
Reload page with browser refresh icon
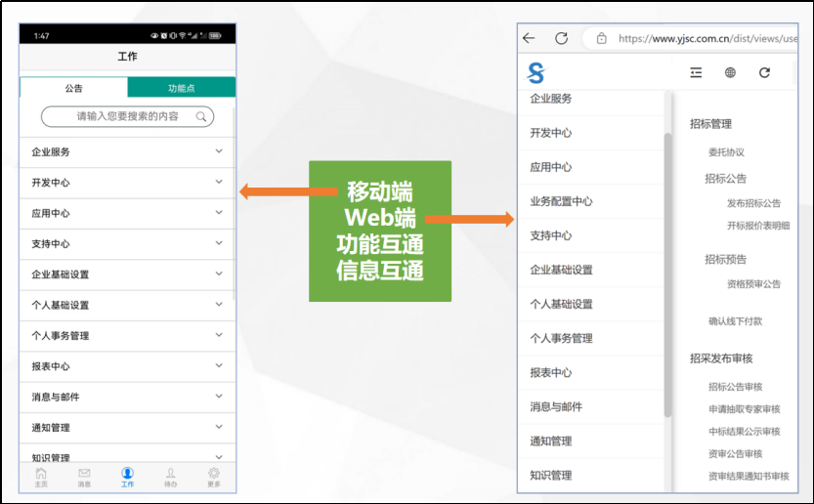(561, 38)
